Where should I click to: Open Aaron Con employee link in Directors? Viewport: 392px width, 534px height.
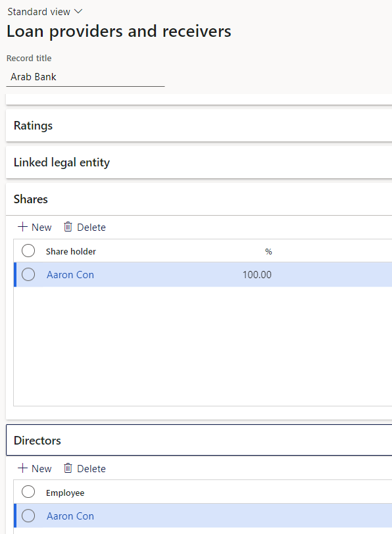pos(70,516)
